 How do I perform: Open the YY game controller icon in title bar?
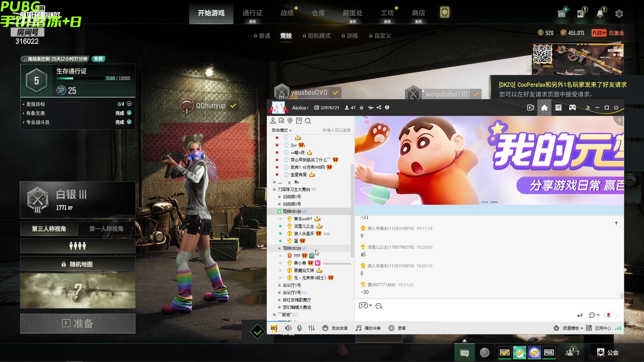pyautogui.click(x=573, y=108)
